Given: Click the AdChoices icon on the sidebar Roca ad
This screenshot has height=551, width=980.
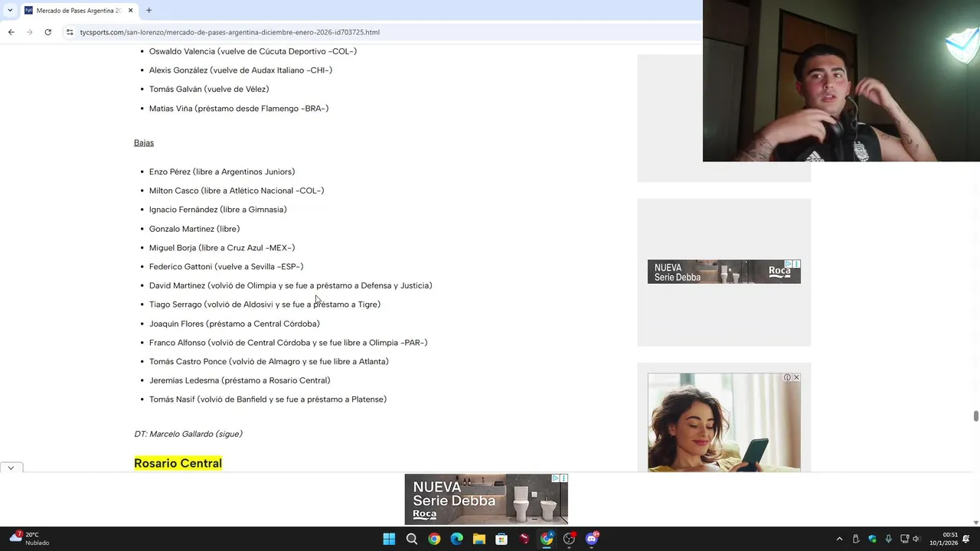Looking at the screenshot, I should [788, 264].
